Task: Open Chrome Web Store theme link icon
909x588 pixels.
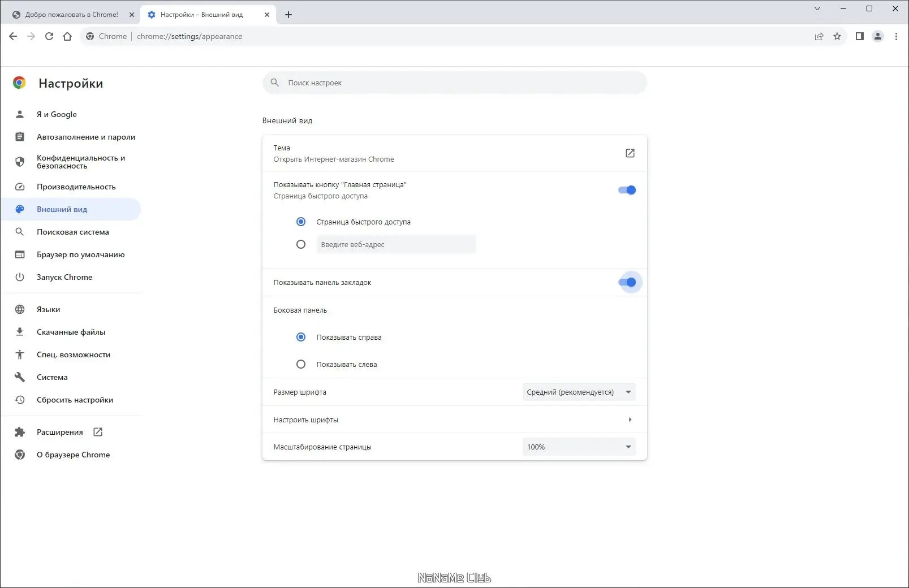Action: coord(630,153)
